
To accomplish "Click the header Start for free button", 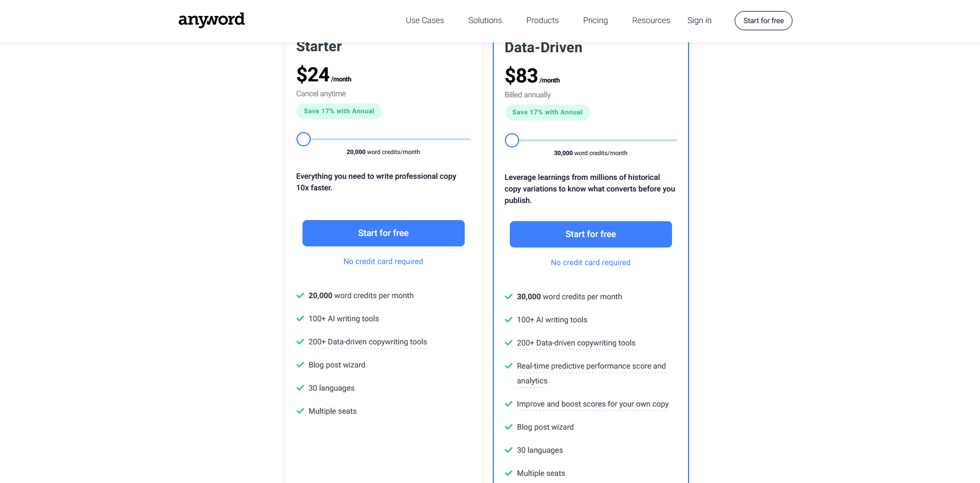I will click(x=763, y=21).
